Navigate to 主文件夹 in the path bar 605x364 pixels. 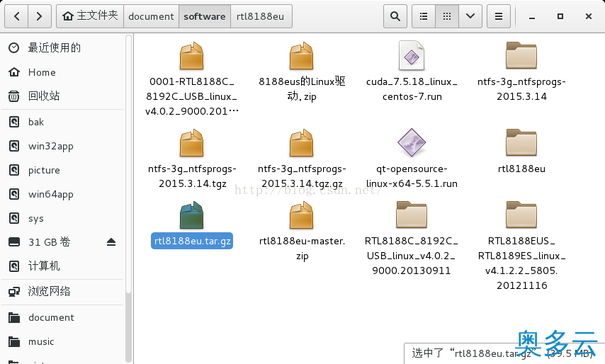[90, 16]
